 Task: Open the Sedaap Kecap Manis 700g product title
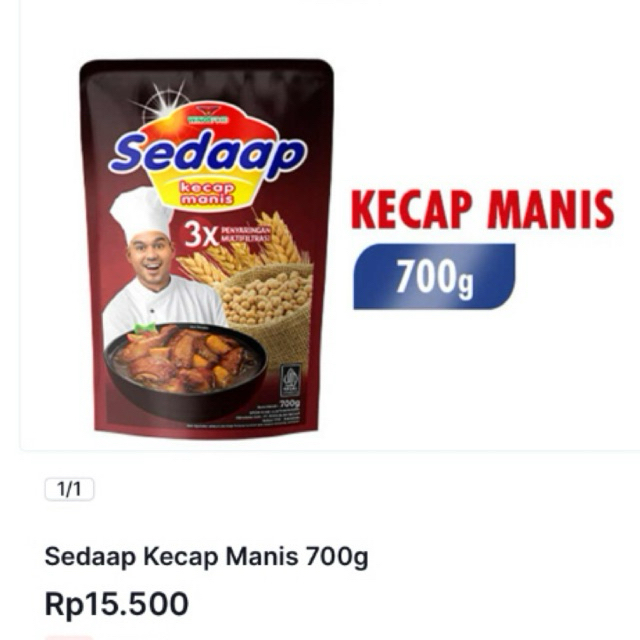(x=206, y=557)
